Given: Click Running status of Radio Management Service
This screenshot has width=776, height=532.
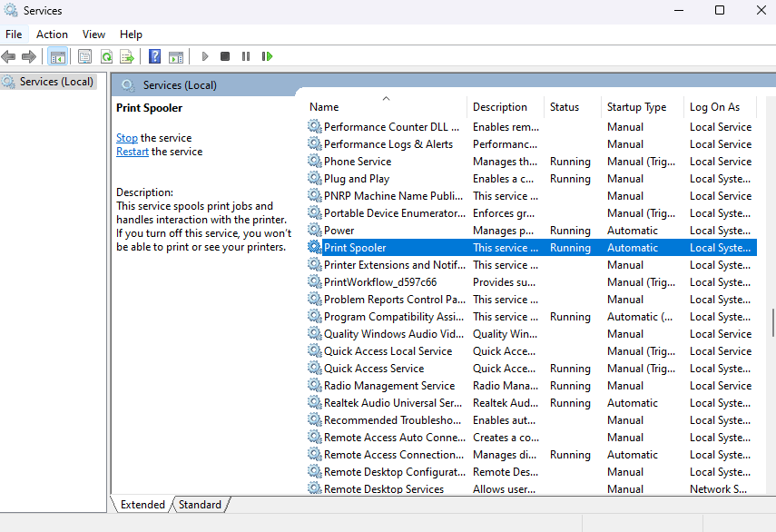Looking at the screenshot, I should tap(570, 386).
